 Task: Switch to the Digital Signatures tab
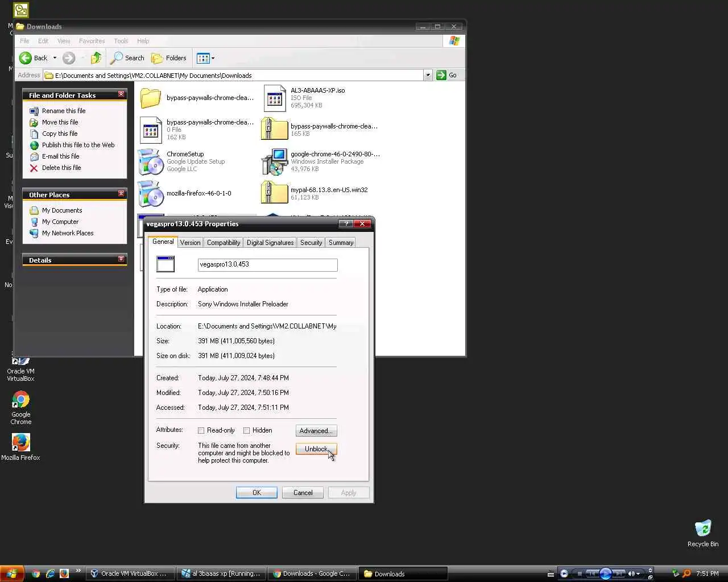pos(270,242)
